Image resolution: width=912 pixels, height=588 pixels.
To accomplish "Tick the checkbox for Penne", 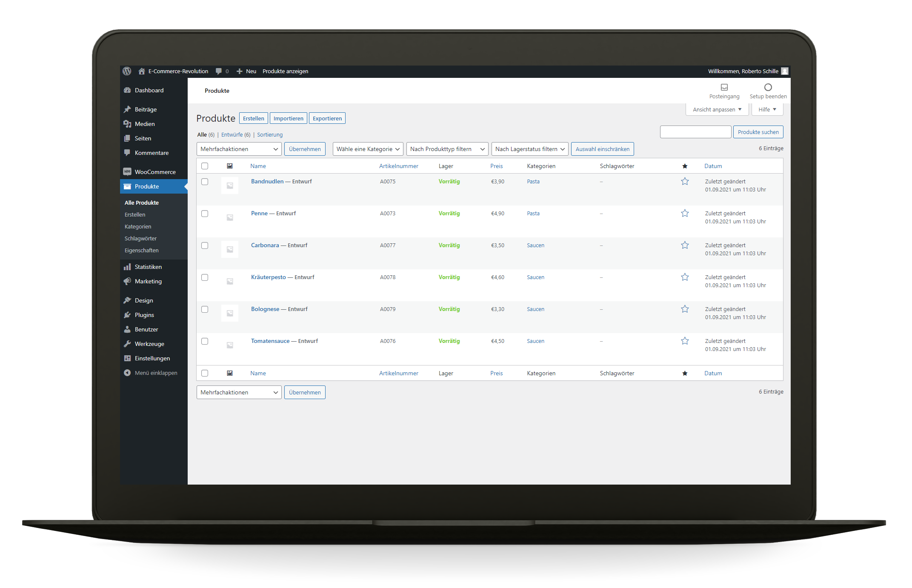I will 205,214.
